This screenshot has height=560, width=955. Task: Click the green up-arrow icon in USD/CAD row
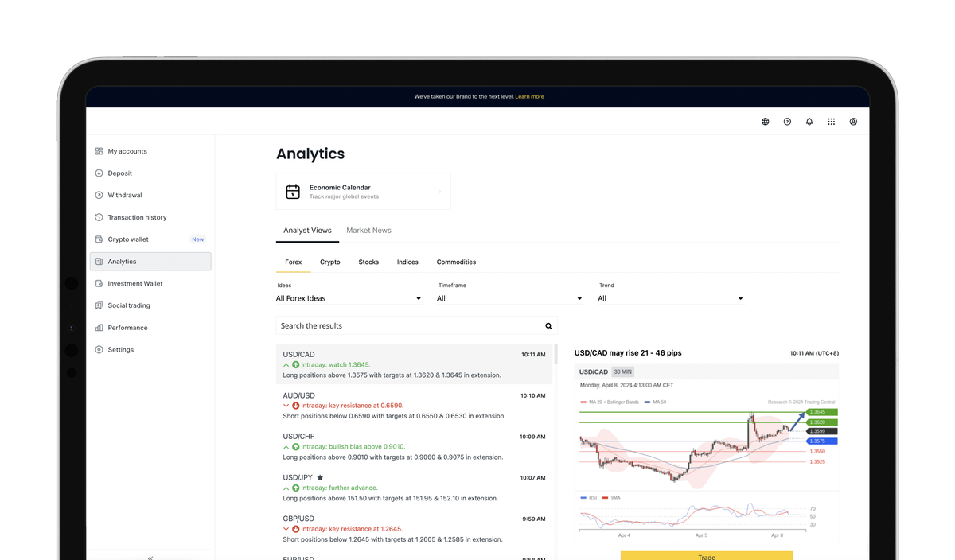[295, 365]
